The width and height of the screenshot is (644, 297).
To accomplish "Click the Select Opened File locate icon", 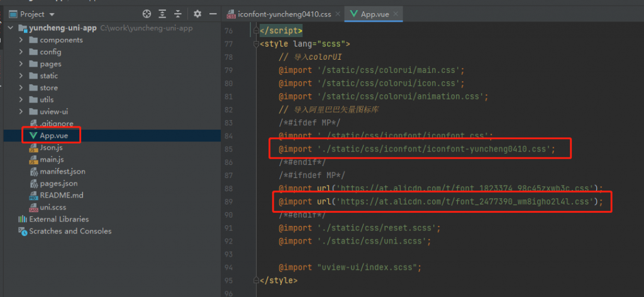I will [147, 13].
